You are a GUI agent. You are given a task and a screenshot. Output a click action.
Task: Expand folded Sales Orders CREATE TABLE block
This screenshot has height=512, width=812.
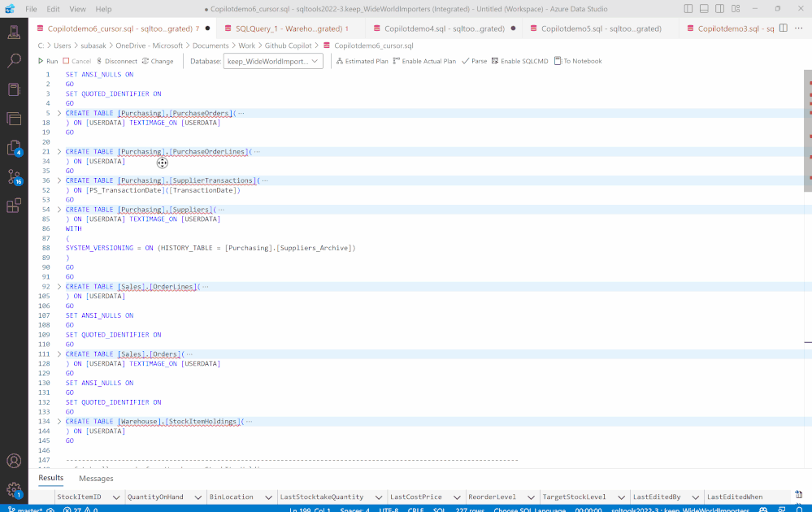[x=59, y=354]
